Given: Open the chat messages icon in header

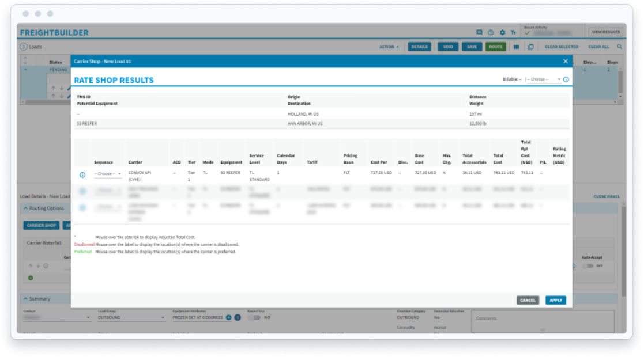Looking at the screenshot, I should tap(479, 33).
